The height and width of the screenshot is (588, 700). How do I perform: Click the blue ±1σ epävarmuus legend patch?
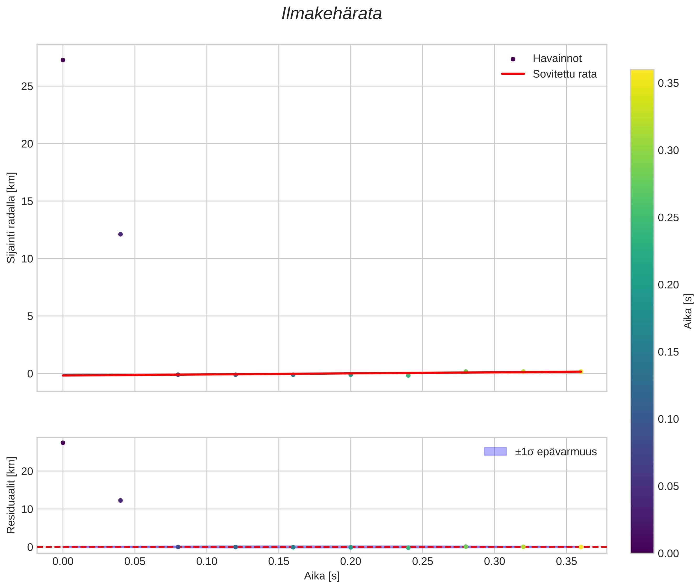[495, 452]
